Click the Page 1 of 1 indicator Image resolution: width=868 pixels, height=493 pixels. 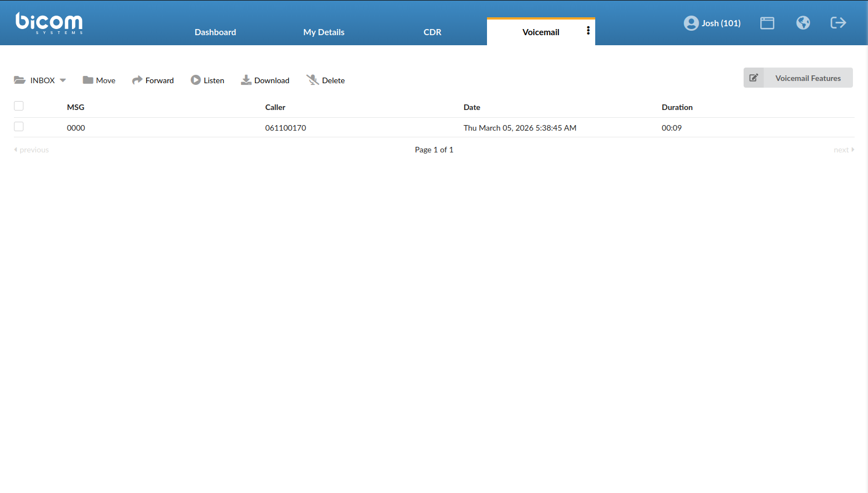[434, 150]
